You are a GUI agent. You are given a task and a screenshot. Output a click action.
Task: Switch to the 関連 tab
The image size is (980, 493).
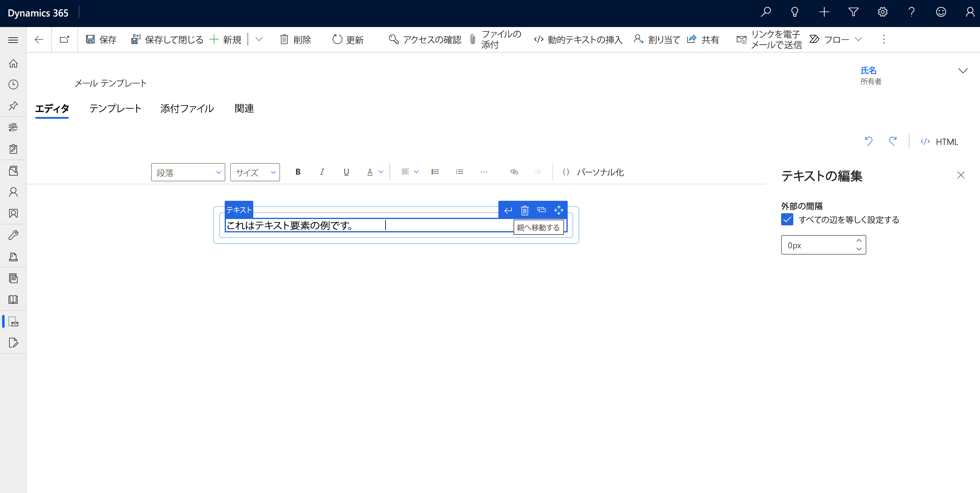tap(244, 109)
